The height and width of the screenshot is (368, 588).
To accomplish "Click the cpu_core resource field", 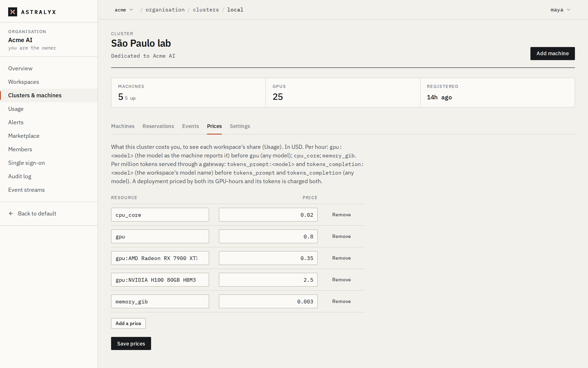I will tap(160, 215).
